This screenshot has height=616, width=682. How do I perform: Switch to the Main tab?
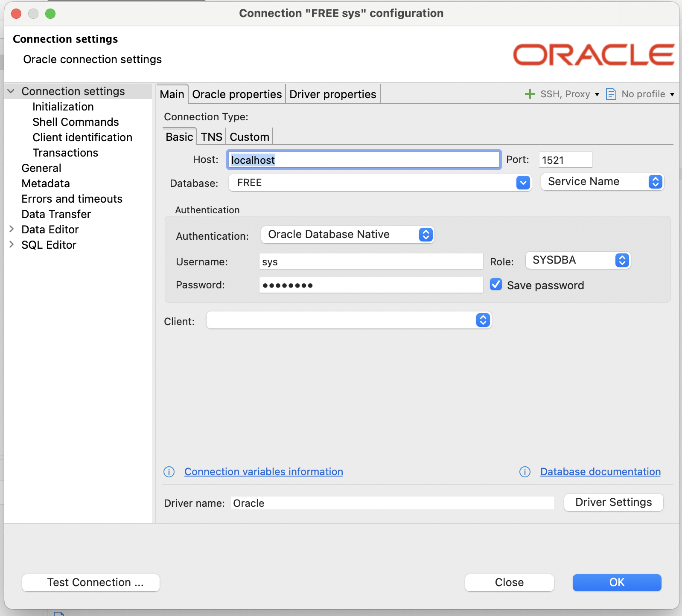click(x=172, y=94)
